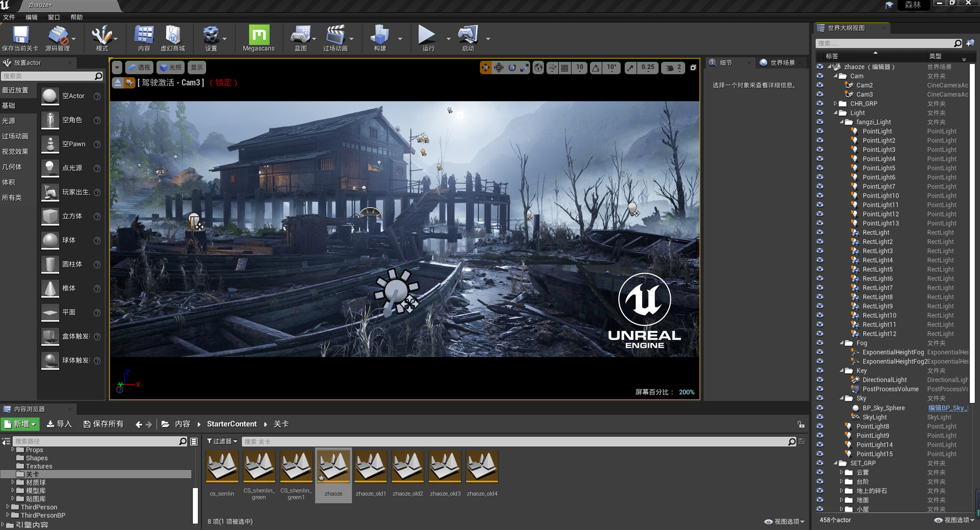Open the Help (帮助) menu
Viewport: 980px width, 530px height.
pyautogui.click(x=77, y=17)
